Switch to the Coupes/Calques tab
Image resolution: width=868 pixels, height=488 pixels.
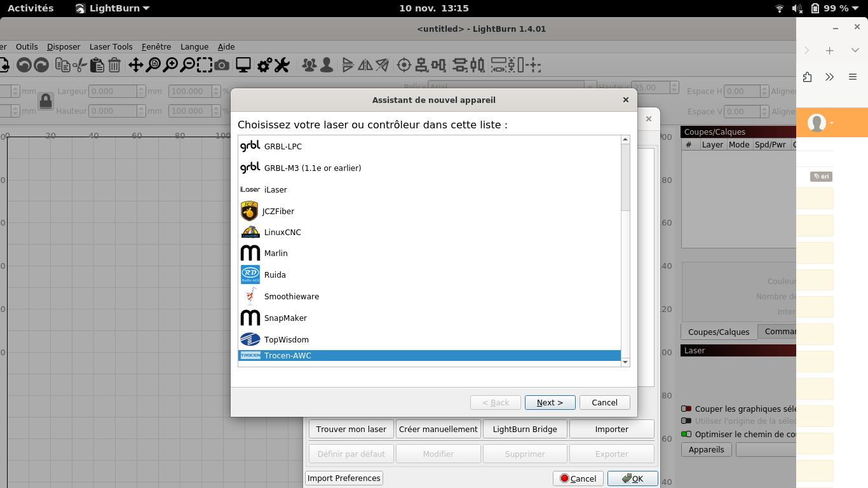(x=719, y=331)
